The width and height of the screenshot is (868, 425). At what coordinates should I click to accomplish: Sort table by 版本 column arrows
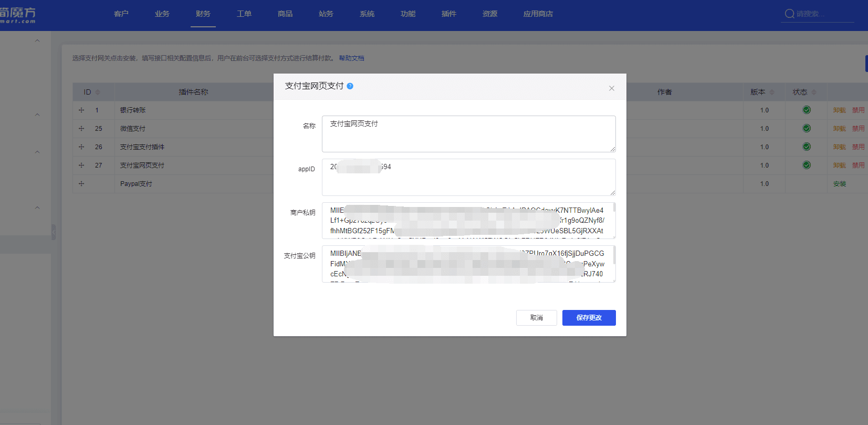pos(772,92)
